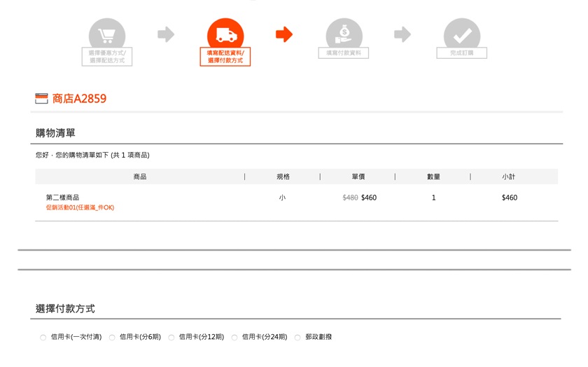
Task: Select 信用卡(一次付清) payment radio button
Action: [x=43, y=338]
